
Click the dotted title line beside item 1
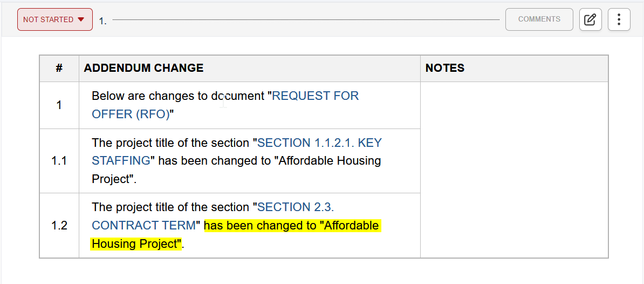[x=306, y=19]
